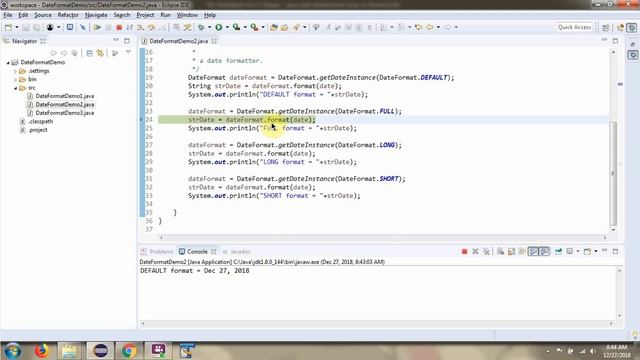The image size is (640, 360).
Task: Expand the .settings folder
Action: coord(16,71)
